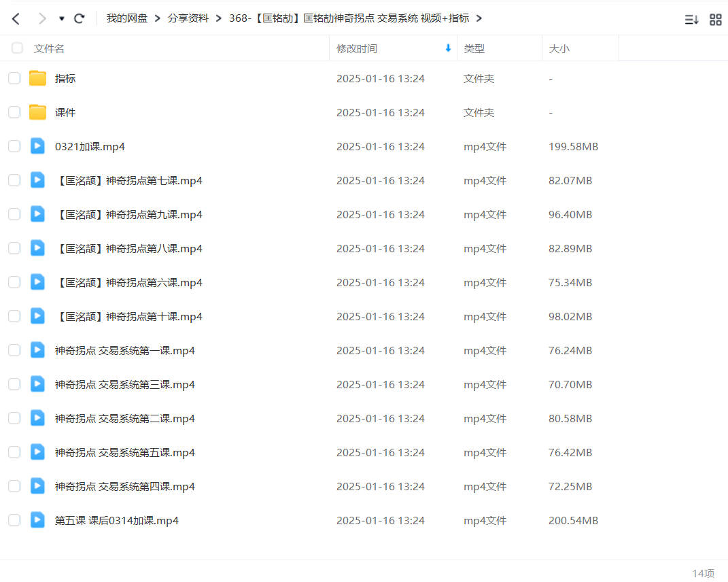Select the file name 0321加课.mp4
The width and height of the screenshot is (728, 582).
90,147
